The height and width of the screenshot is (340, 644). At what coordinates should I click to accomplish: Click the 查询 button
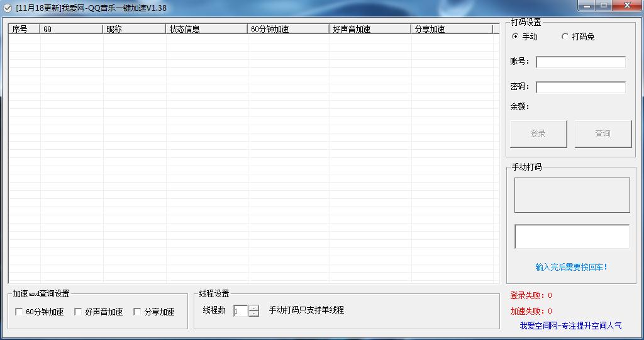[x=603, y=133]
